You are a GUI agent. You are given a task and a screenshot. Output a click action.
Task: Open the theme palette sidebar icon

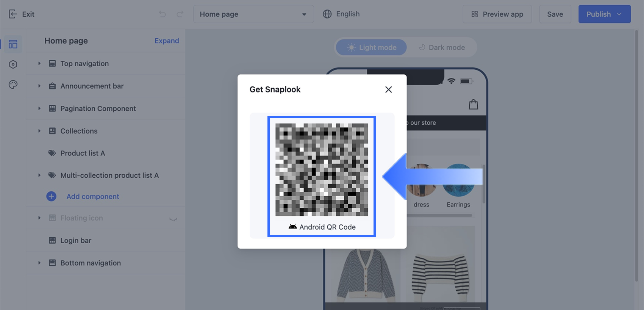(13, 85)
